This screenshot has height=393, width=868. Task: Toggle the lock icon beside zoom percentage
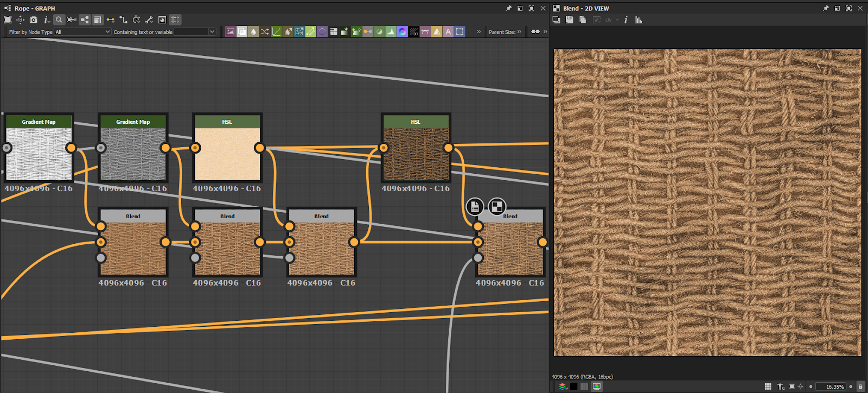860,386
